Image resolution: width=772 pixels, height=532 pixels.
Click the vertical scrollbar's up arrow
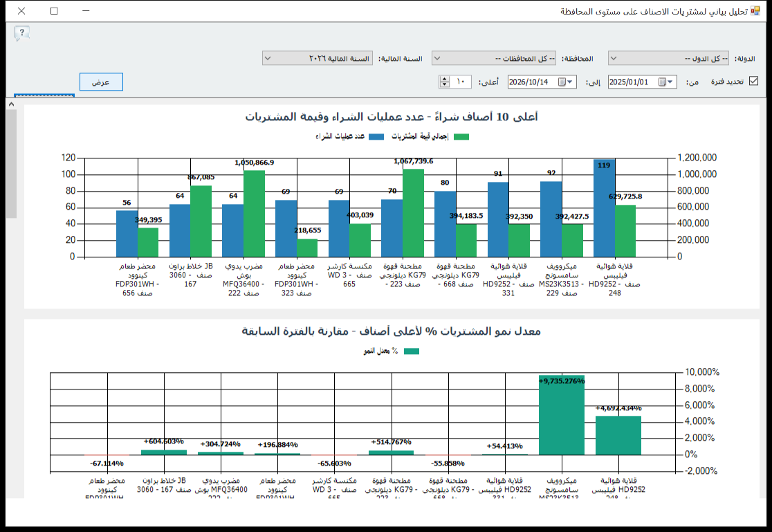click(x=11, y=104)
